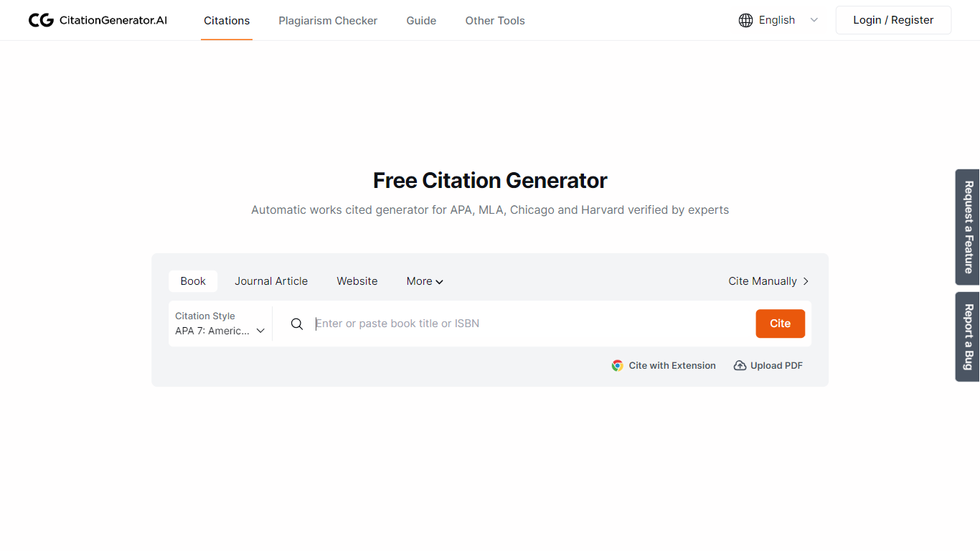980x551 pixels.
Task: Click the globe language icon
Action: (745, 20)
